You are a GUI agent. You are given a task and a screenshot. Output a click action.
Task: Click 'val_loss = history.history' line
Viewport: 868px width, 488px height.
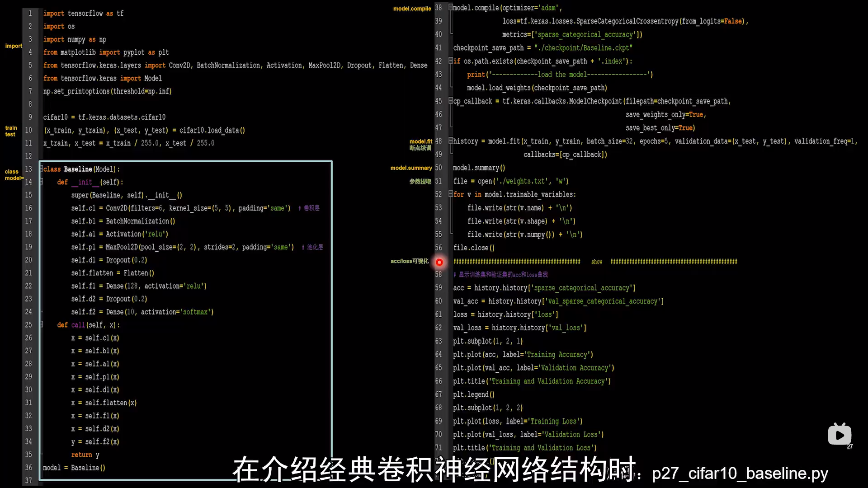pyautogui.click(x=520, y=328)
